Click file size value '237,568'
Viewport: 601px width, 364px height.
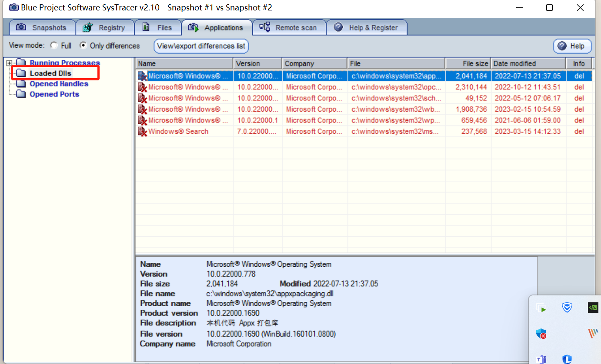pos(474,132)
